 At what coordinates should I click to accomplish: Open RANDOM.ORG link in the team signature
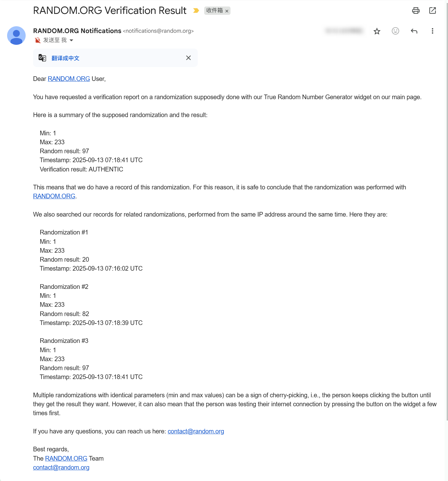click(x=66, y=458)
